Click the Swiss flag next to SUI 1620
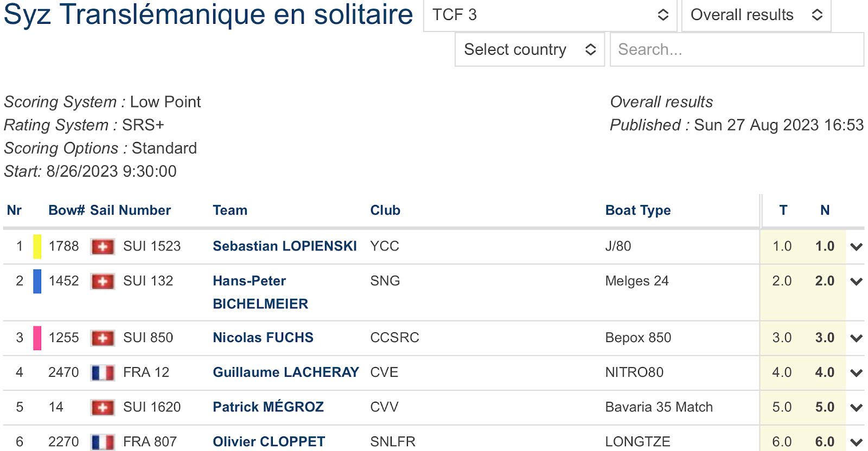This screenshot has width=868, height=451. [103, 408]
